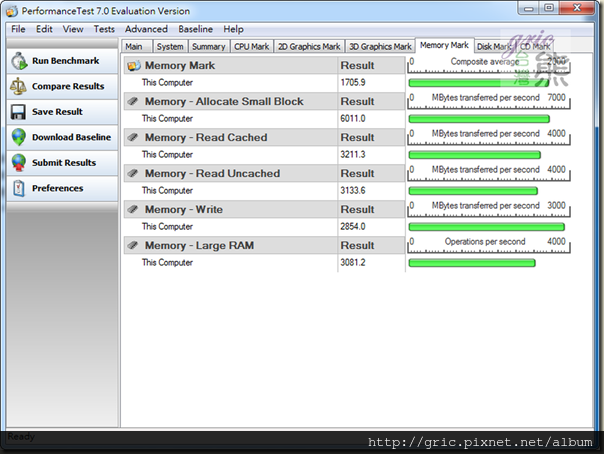This screenshot has width=604, height=454.
Task: Select the Memory - Read Uncached header
Action: click(264, 173)
